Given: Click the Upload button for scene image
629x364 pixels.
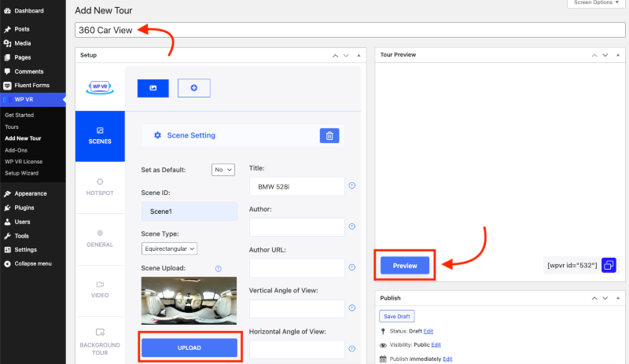Looking at the screenshot, I should [189, 348].
